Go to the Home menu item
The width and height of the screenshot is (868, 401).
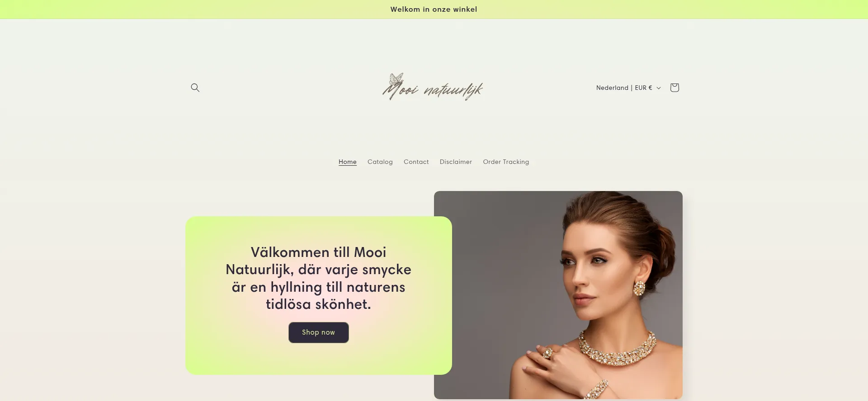click(348, 162)
